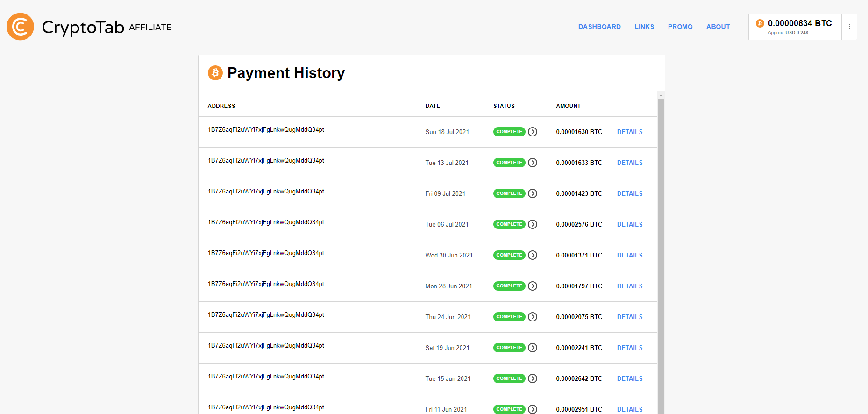Click the Approx. USD 0.248 text
The width and height of the screenshot is (868, 414).
click(x=788, y=33)
